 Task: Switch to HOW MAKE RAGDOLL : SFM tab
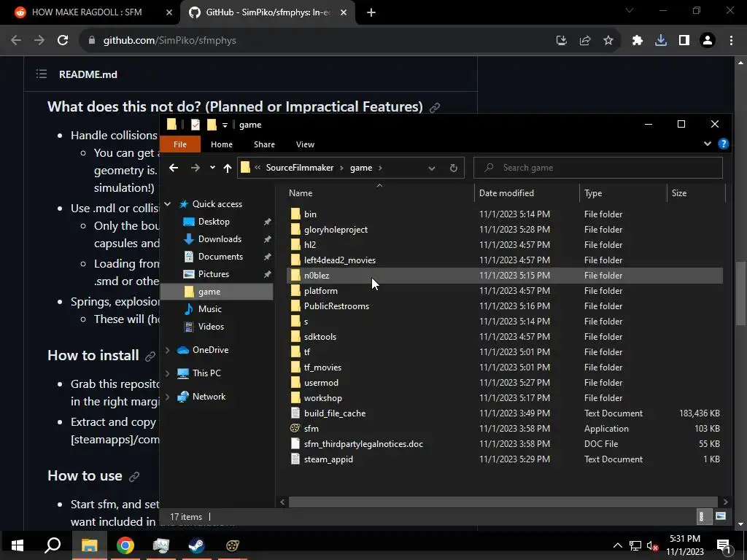[x=88, y=12]
